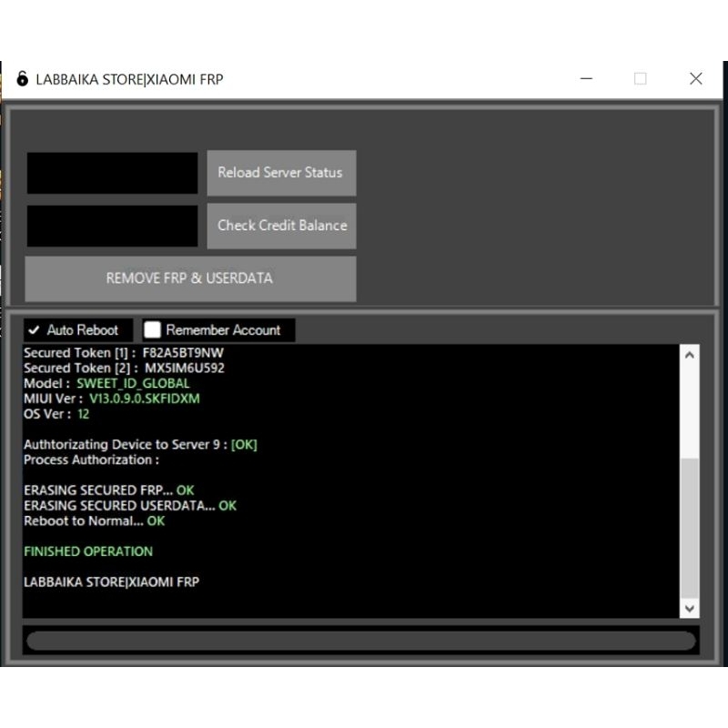The image size is (728, 728).
Task: Click MIUI version V13.0.9.0.SKFIDXM
Action: (145, 399)
